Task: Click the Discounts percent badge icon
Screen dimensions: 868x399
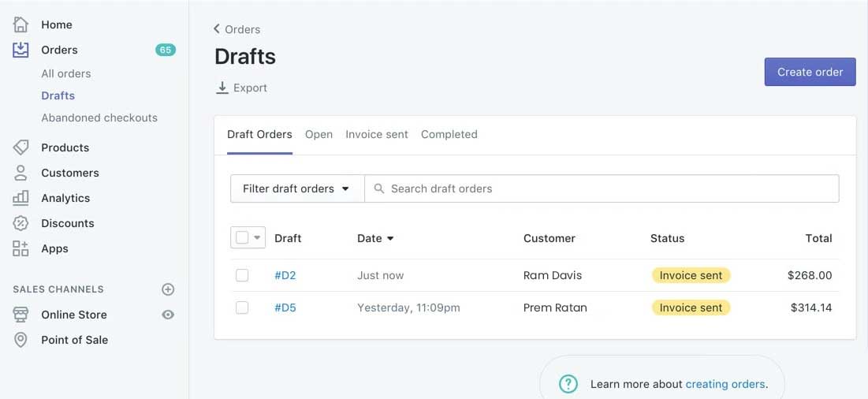Action: 21,223
